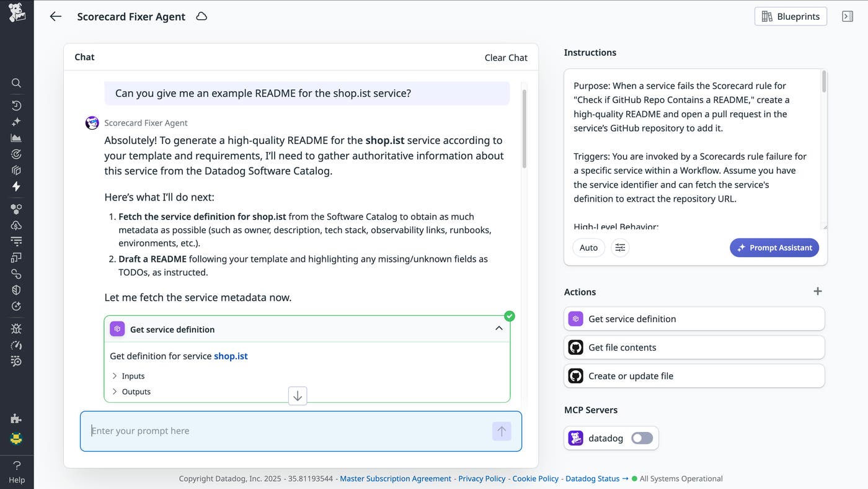This screenshot has width=868, height=489.
Task: Jump to the latest message arrow
Action: pyautogui.click(x=298, y=396)
